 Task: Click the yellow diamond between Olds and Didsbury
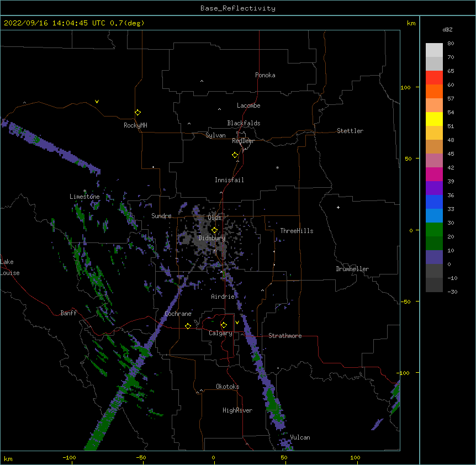(214, 230)
